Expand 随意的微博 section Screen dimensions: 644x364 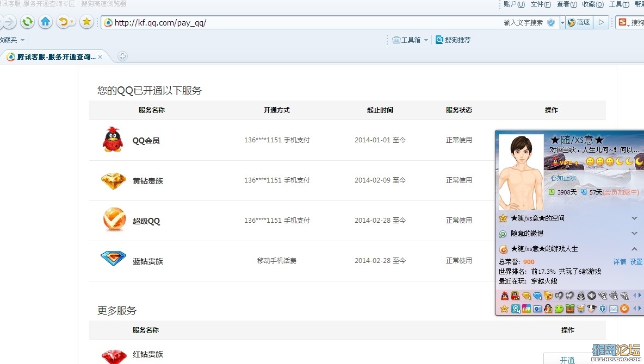click(x=634, y=234)
